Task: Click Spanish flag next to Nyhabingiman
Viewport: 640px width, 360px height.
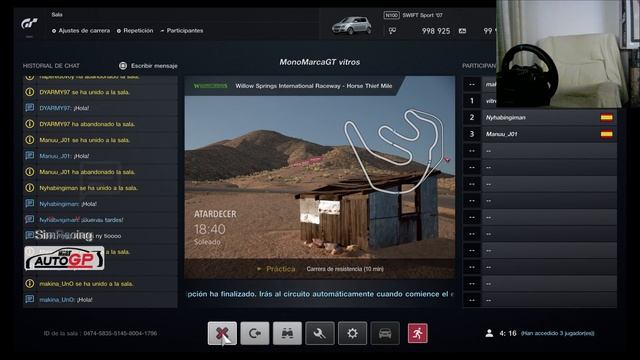Action: 607,118
